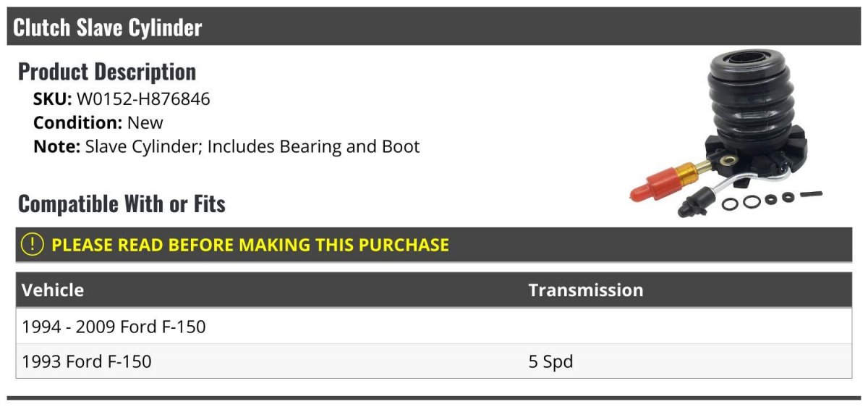Click the Transmission column header
Image resolution: width=868 pixels, height=407 pixels.
tap(586, 290)
